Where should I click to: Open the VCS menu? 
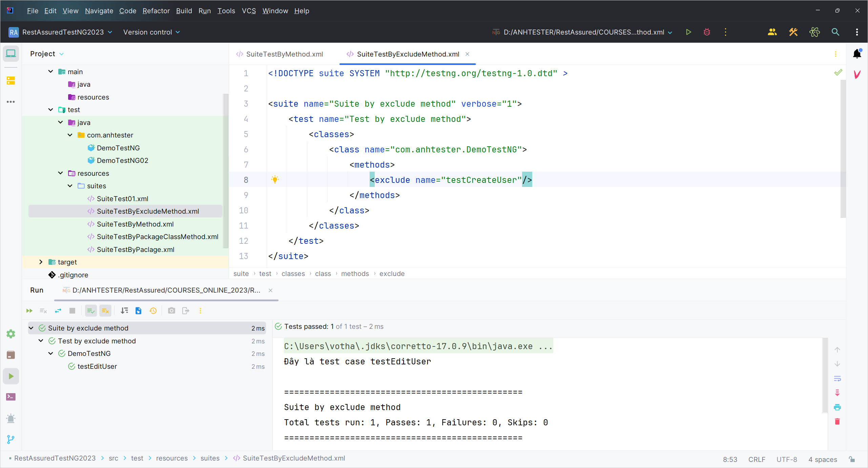pos(249,11)
